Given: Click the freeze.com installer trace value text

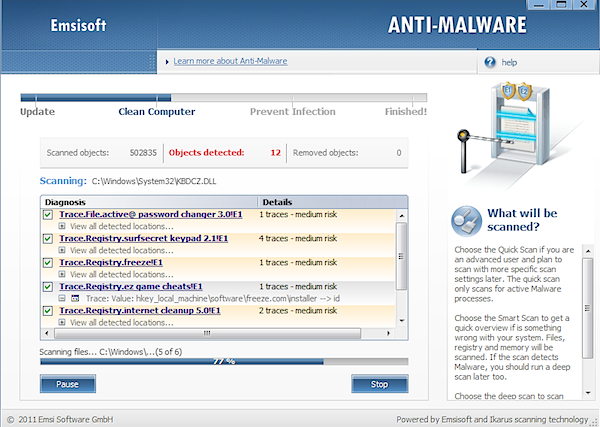Looking at the screenshot, I should click(x=213, y=298).
